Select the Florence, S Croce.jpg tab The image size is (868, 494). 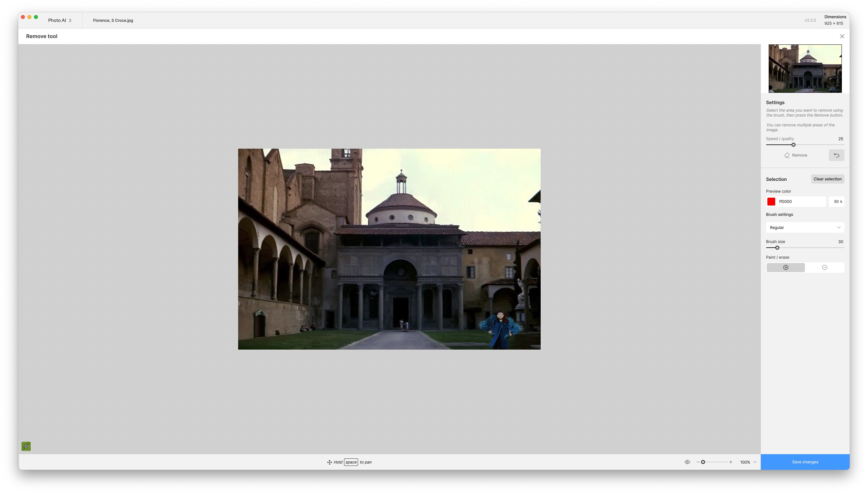click(113, 20)
